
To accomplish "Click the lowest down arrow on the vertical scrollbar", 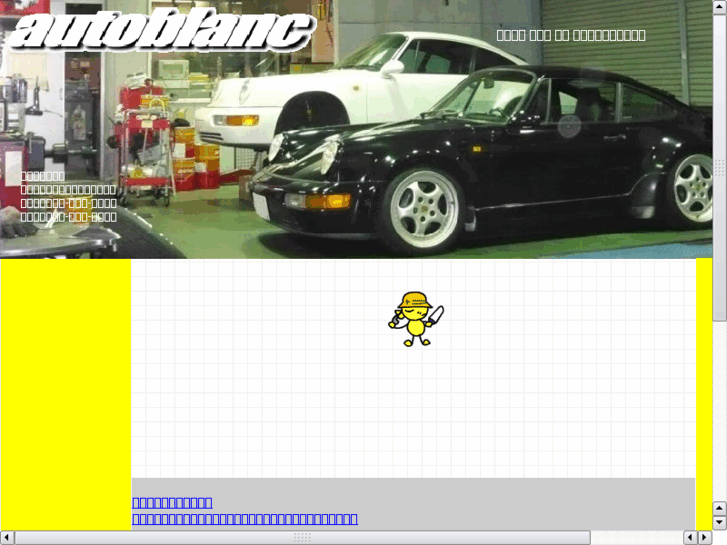I will point(720,523).
